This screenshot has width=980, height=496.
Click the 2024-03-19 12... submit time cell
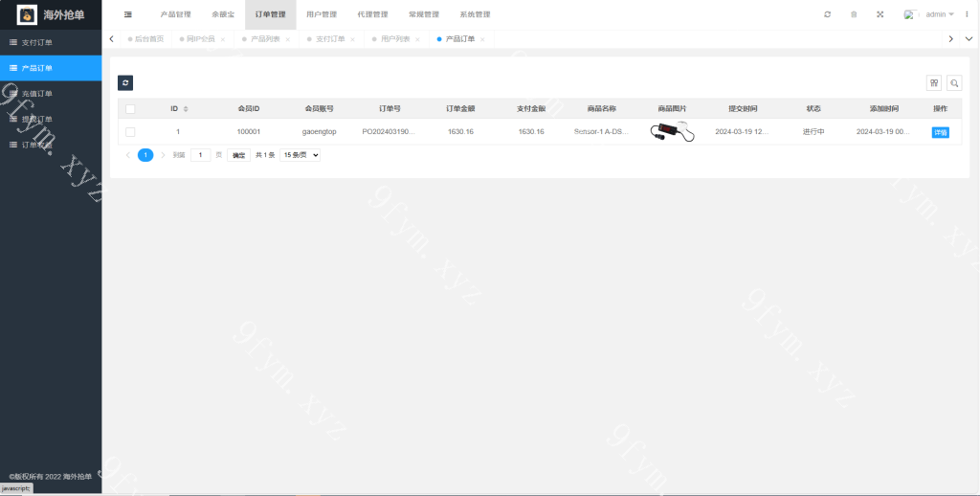pos(742,132)
